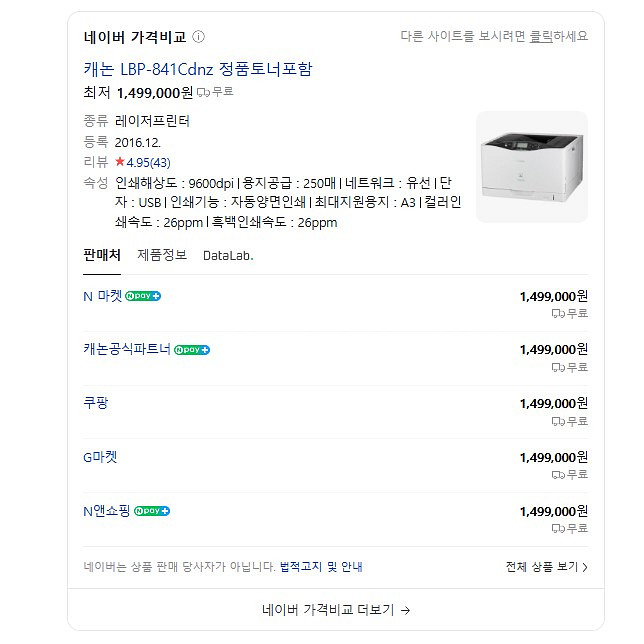Open the 쿠팡 seller link
The image size is (644, 644).
point(96,403)
